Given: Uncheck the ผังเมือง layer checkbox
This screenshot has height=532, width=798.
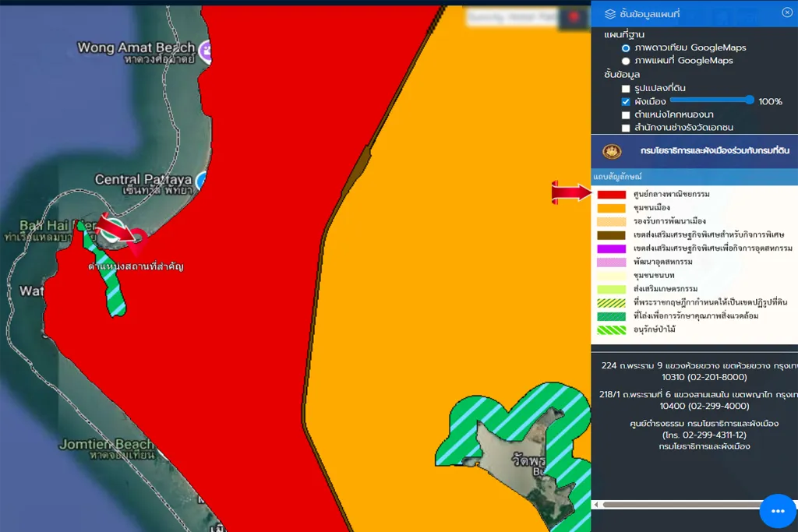Looking at the screenshot, I should click(626, 102).
